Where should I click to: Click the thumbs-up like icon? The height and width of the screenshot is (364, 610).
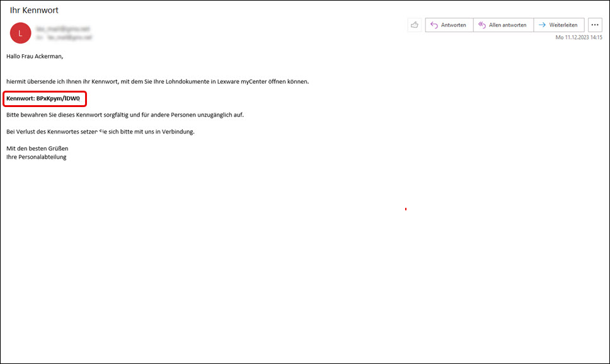(415, 25)
